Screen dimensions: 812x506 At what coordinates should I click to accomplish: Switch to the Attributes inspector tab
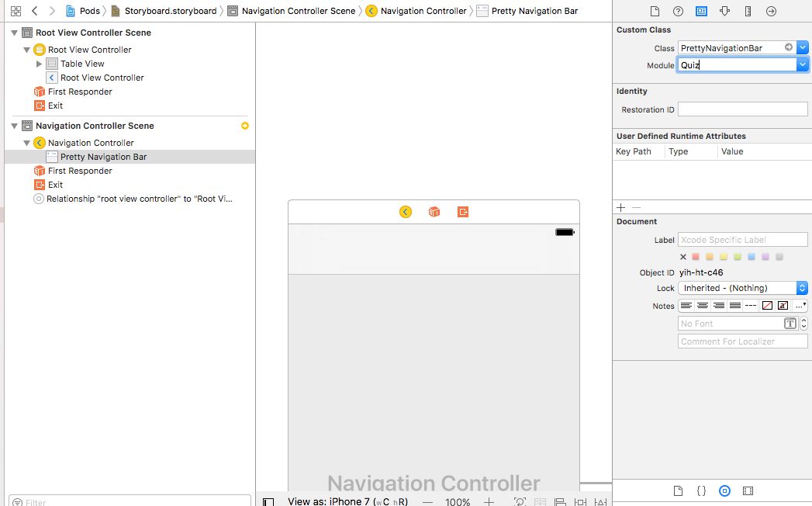click(724, 11)
